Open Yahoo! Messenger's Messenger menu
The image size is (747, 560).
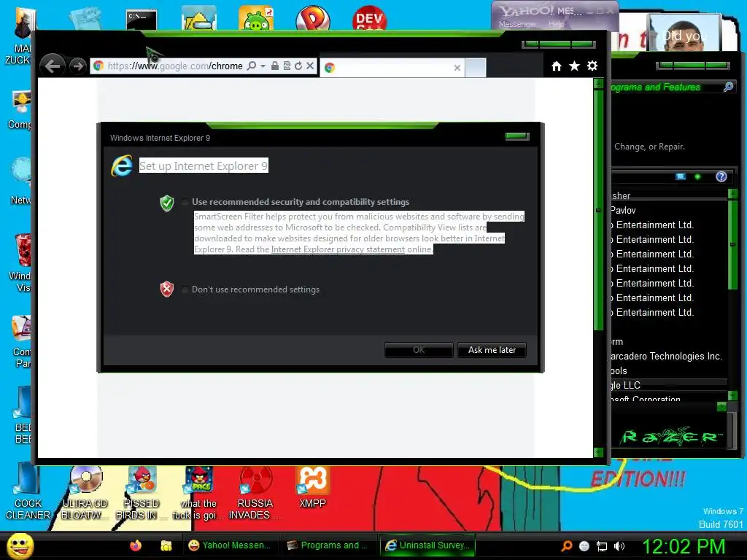(x=517, y=24)
